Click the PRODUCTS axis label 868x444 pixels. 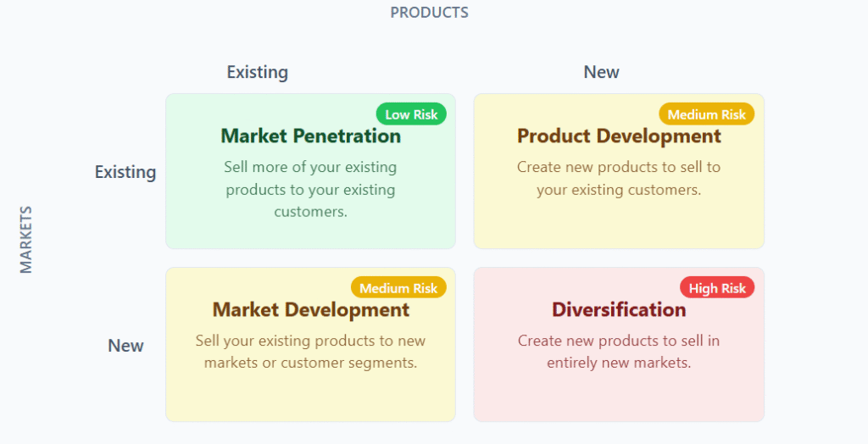click(x=429, y=13)
